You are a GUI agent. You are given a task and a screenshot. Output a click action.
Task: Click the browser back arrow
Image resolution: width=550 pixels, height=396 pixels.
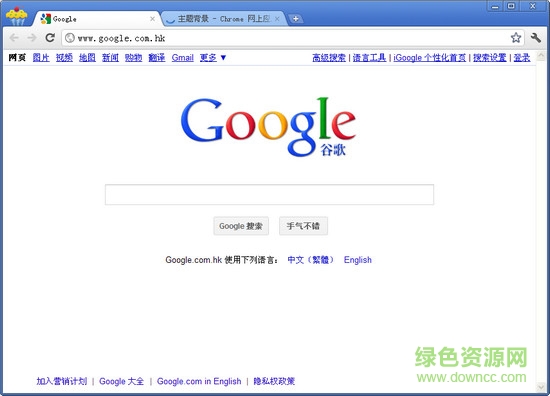(14, 38)
